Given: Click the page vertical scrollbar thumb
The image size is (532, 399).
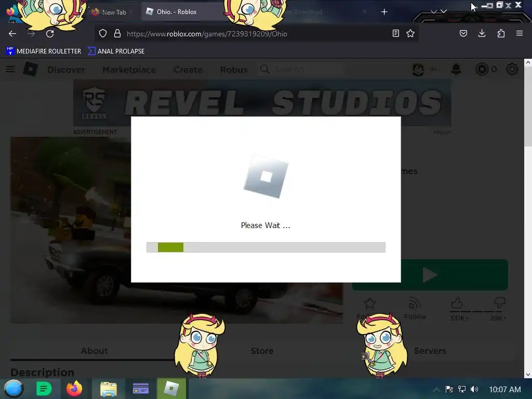Looking at the screenshot, I should 528,106.
